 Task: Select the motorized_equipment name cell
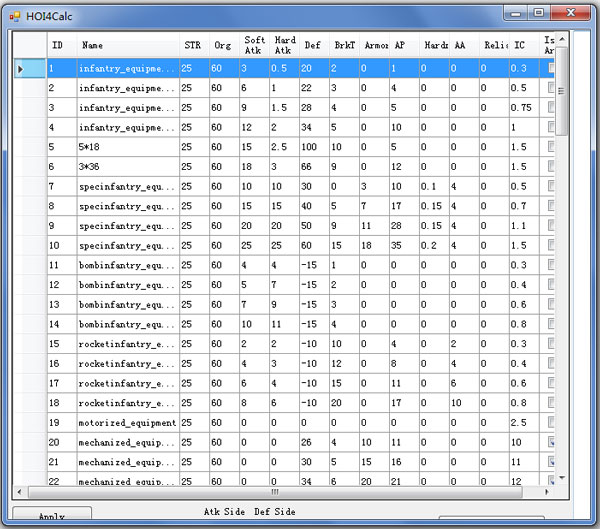pyautogui.click(x=128, y=422)
